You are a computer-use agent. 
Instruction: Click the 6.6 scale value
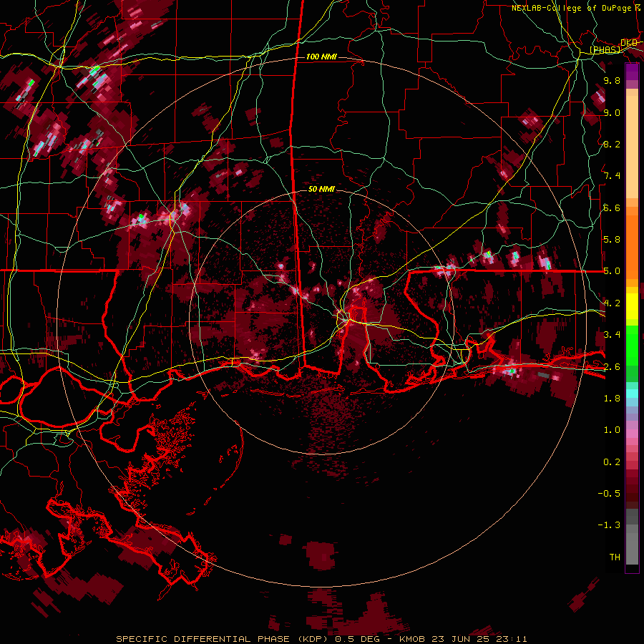point(612,208)
